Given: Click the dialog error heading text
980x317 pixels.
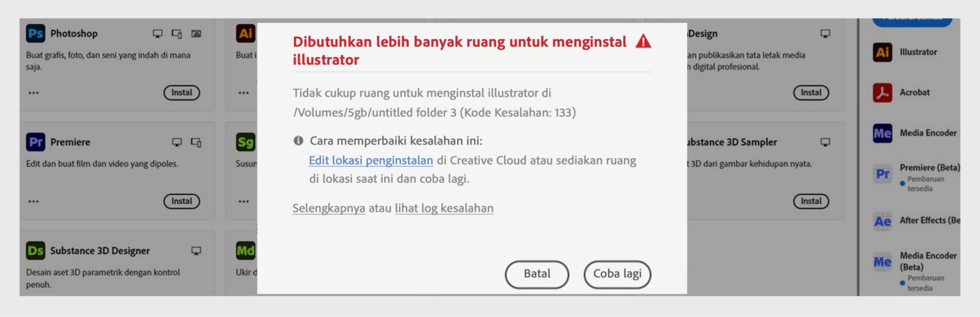Looking at the screenshot, I should tap(459, 51).
